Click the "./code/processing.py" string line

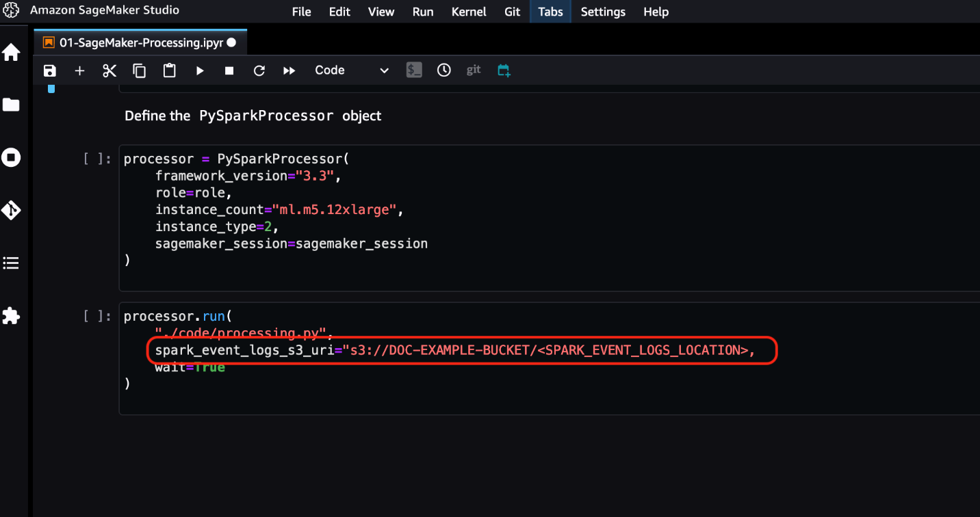tap(244, 334)
